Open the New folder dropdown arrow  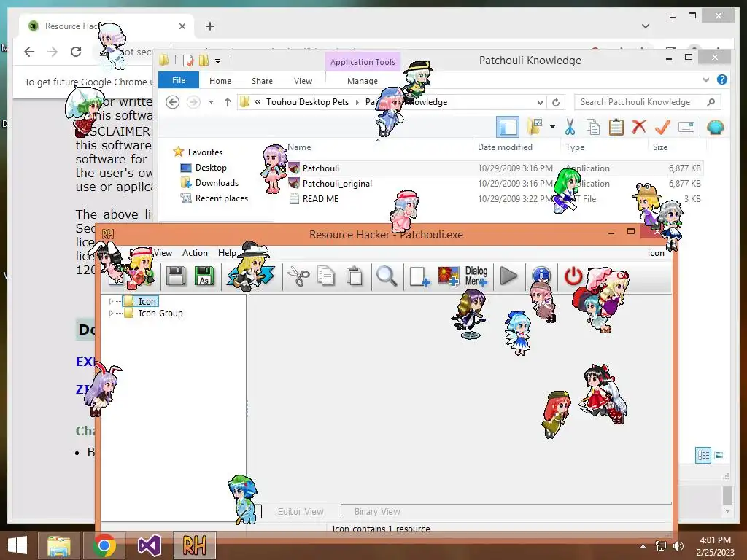(x=552, y=127)
